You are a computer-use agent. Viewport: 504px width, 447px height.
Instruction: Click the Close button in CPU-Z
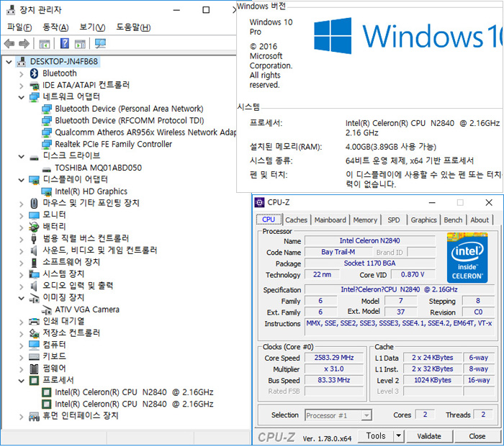click(x=477, y=436)
